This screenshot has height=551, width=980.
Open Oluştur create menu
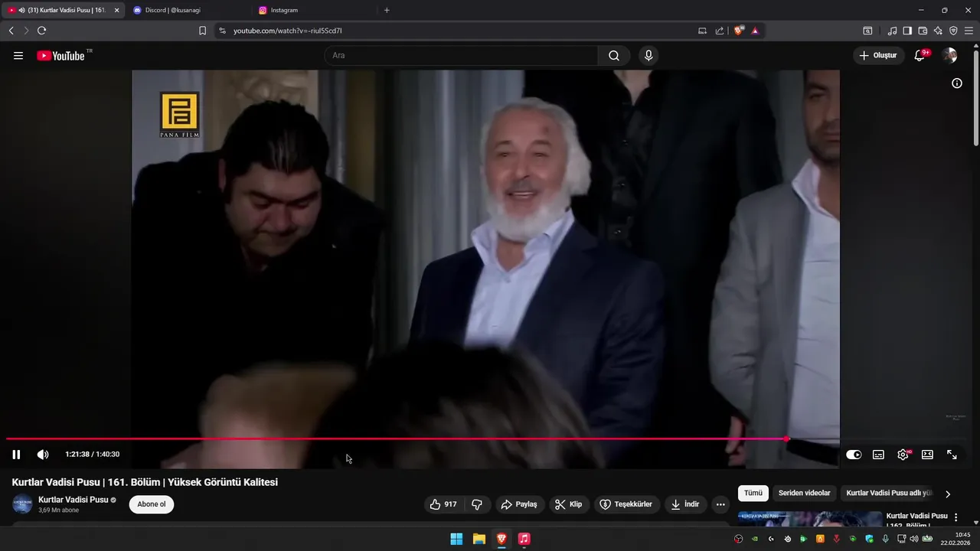877,55
